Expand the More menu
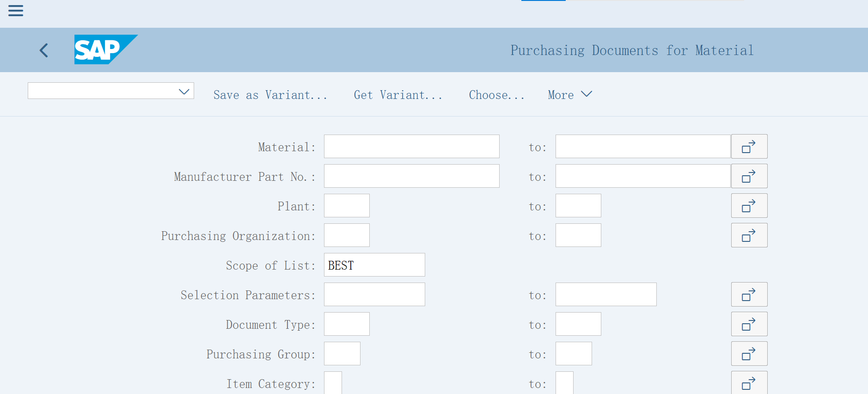Viewport: 868px width, 394px height. [569, 95]
